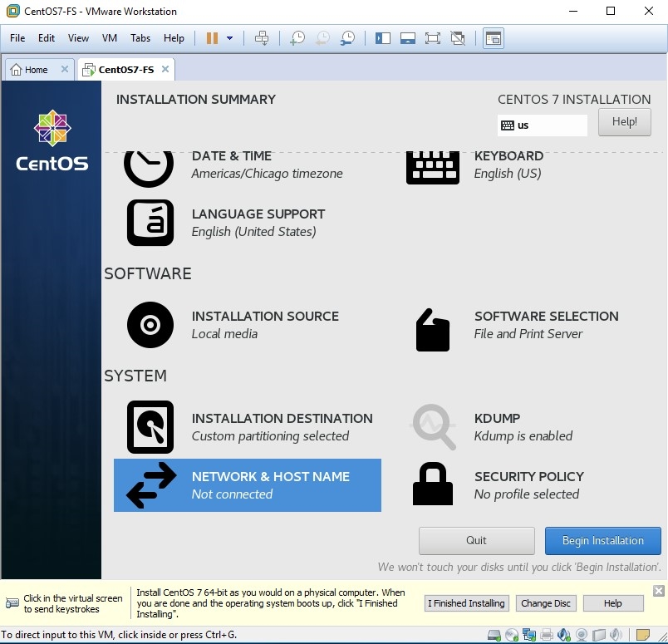Open Security Policy lock icon
Image resolution: width=668 pixels, height=644 pixels.
pyautogui.click(x=433, y=484)
